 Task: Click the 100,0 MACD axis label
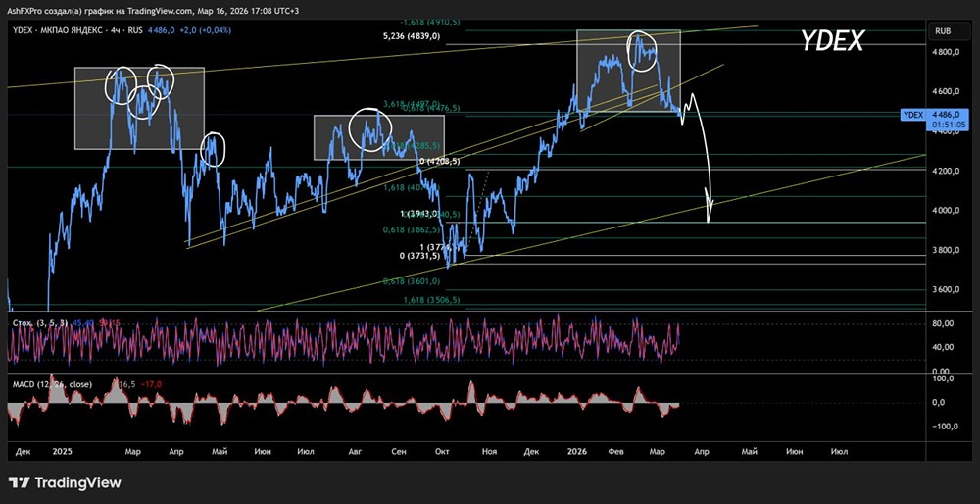coord(943,378)
